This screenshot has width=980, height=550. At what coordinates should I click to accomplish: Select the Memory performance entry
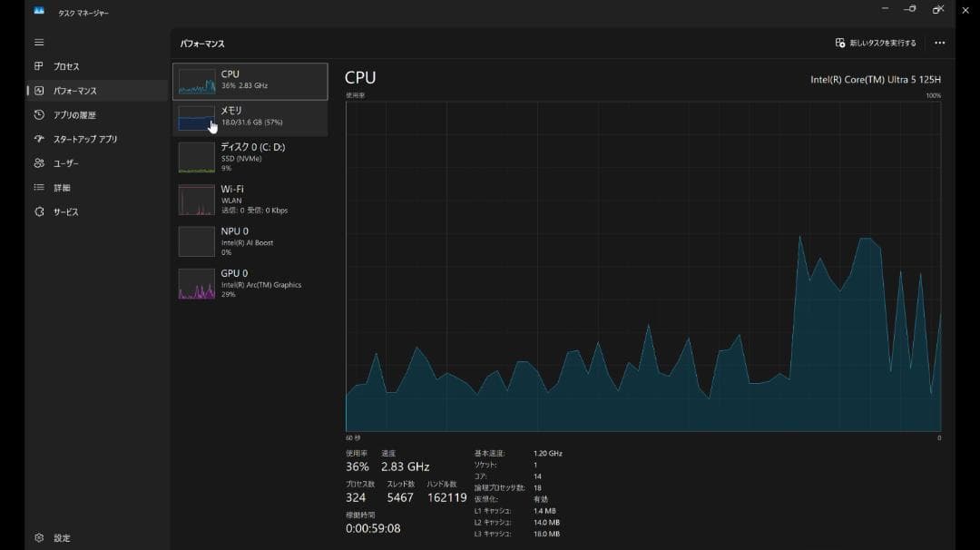[250, 118]
